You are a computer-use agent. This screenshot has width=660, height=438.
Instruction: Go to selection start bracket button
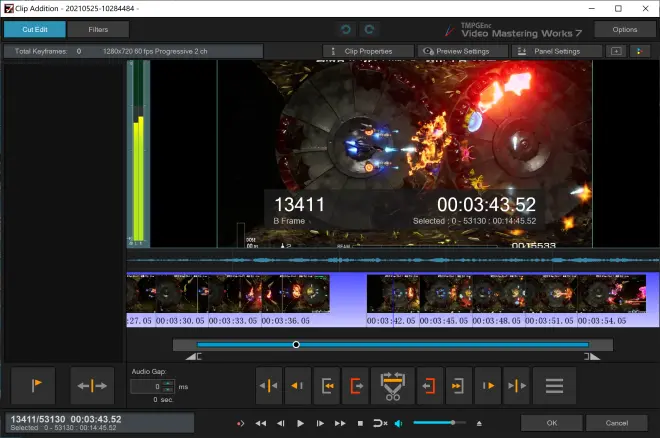coord(327,385)
